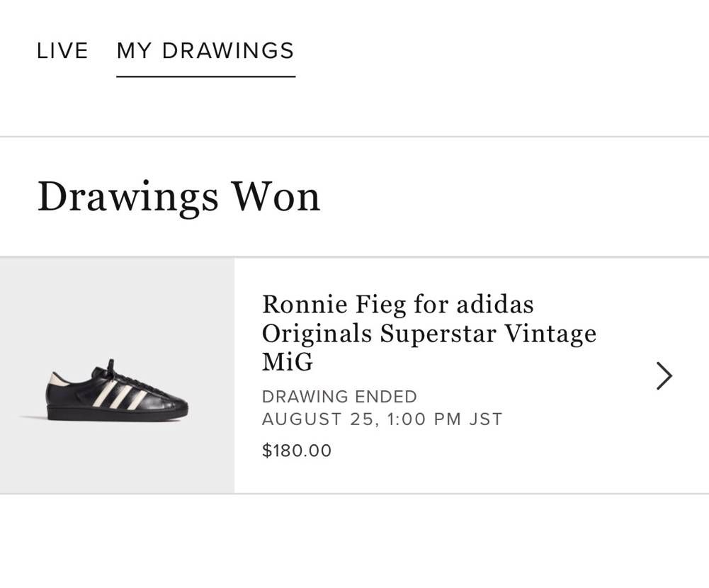The height and width of the screenshot is (588, 709).
Task: Click the word MiG in product title
Action: [x=288, y=362]
